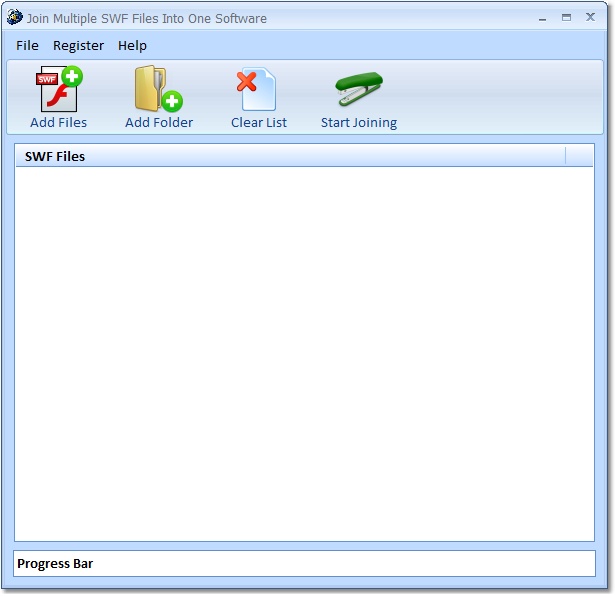The image size is (615, 596).
Task: Click the Clear List icon
Action: pyautogui.click(x=257, y=89)
